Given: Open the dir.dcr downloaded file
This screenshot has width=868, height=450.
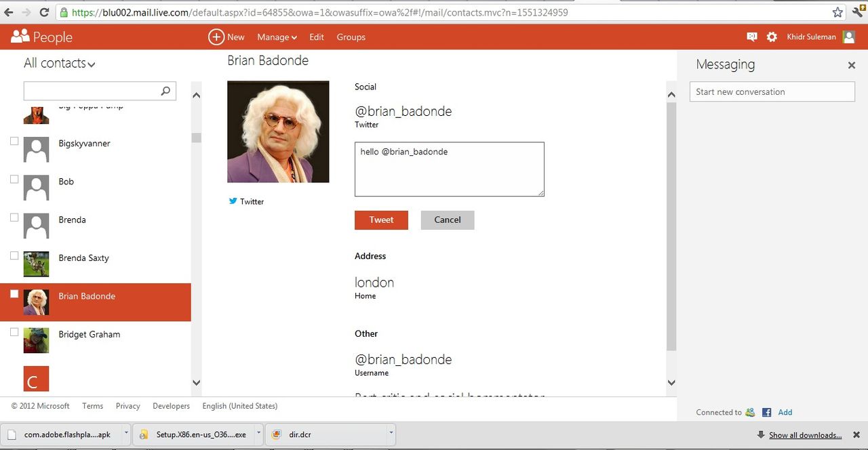Looking at the screenshot, I should pyautogui.click(x=326, y=434).
